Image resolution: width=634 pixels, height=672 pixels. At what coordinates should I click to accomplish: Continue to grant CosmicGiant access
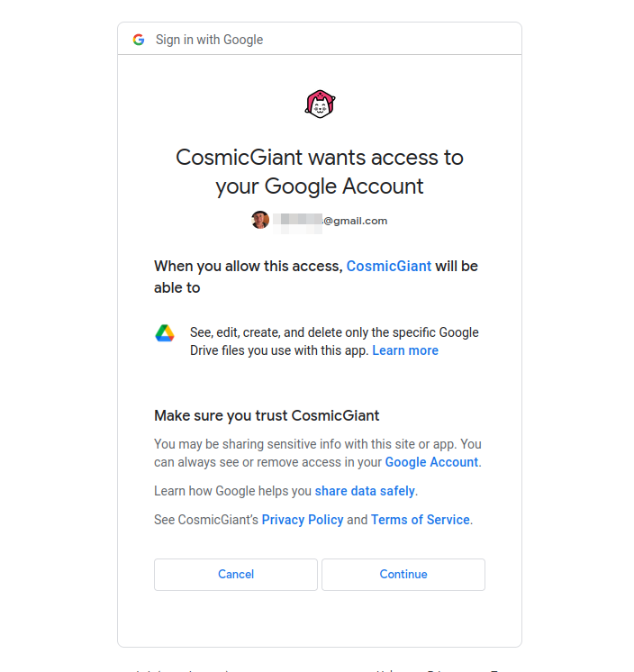pos(403,575)
